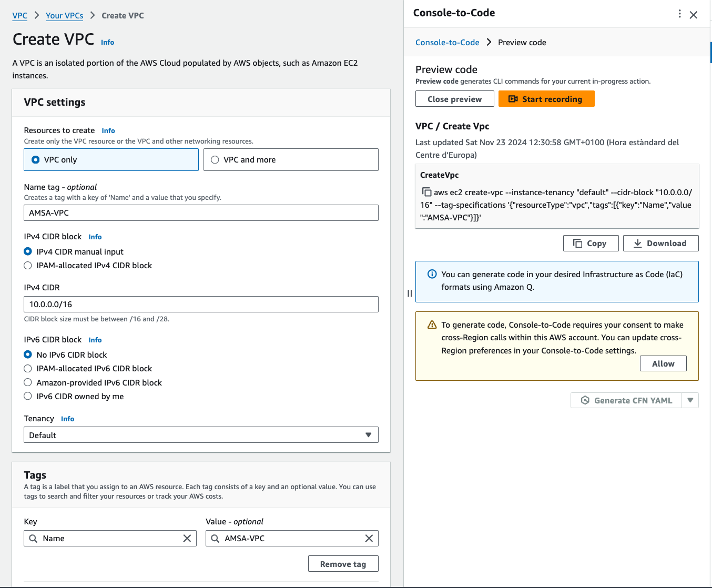Expand the Generate CFN YAML format arrow

pyautogui.click(x=690, y=400)
